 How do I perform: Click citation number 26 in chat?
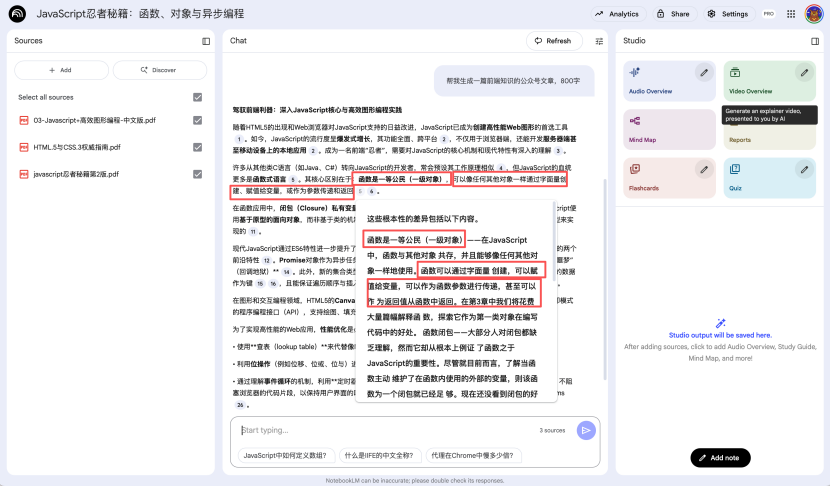tap(240, 405)
